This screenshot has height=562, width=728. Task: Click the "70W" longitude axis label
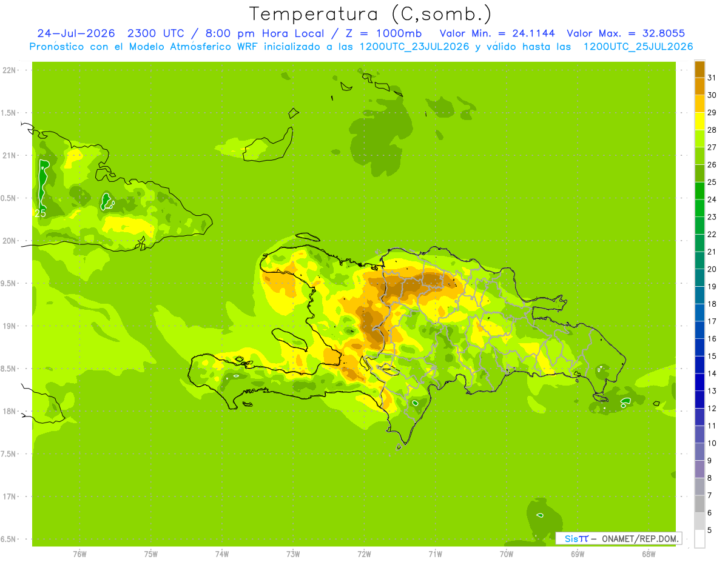507,554
